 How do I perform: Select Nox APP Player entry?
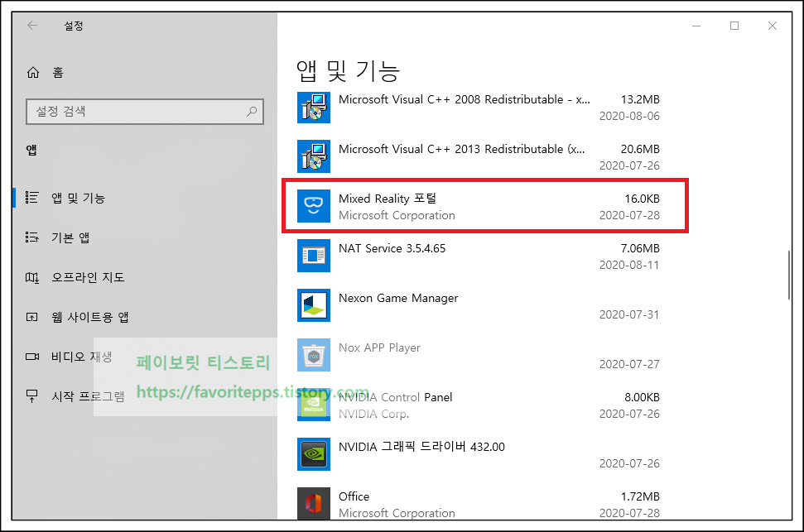tap(379, 348)
